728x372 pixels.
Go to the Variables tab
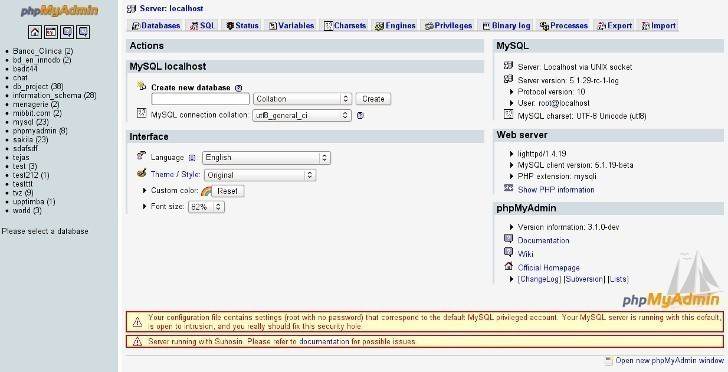292,26
